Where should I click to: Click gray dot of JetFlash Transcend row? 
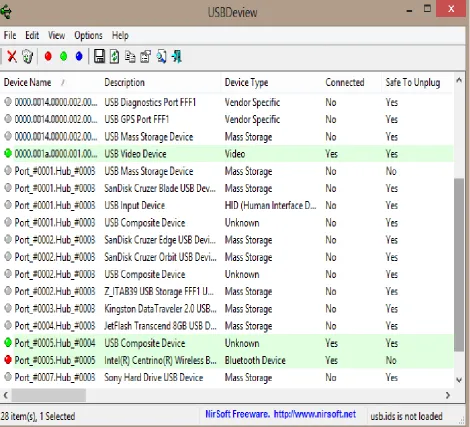point(8,325)
